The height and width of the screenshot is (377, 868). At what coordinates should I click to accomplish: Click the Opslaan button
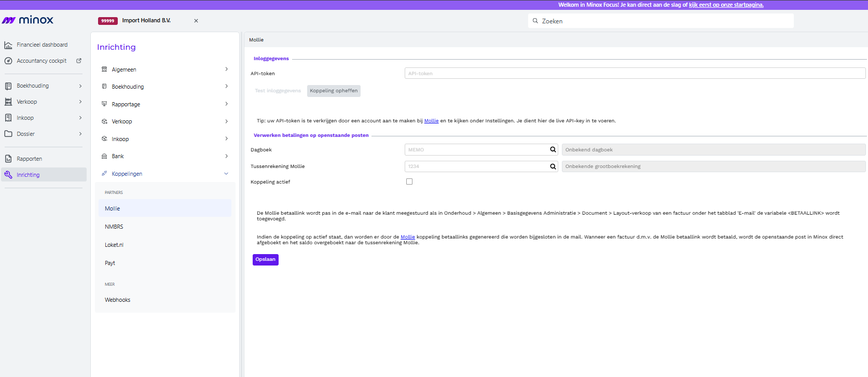(266, 259)
